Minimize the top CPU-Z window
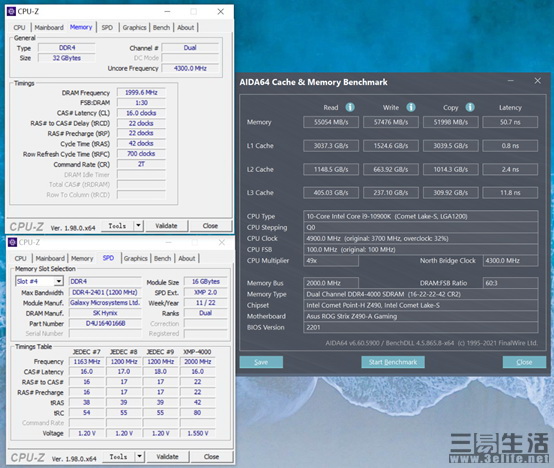 tap(167, 12)
